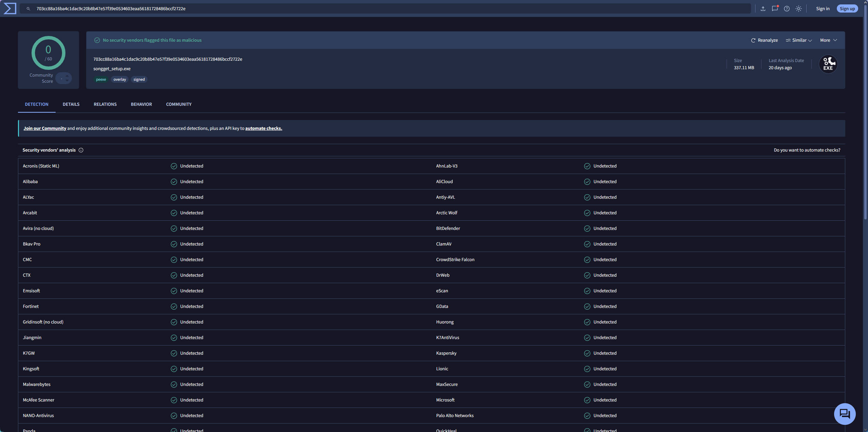Click the Undetected status for Arctic Wolf

tap(605, 213)
